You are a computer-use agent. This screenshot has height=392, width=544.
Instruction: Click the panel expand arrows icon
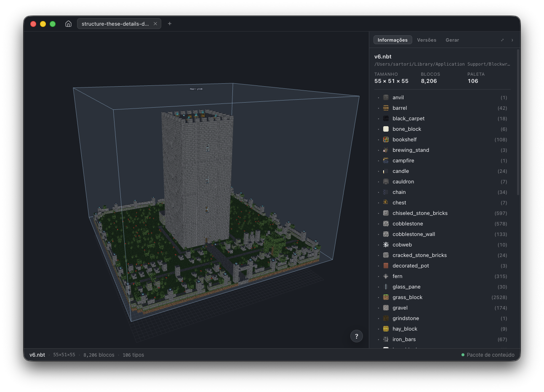pyautogui.click(x=502, y=40)
